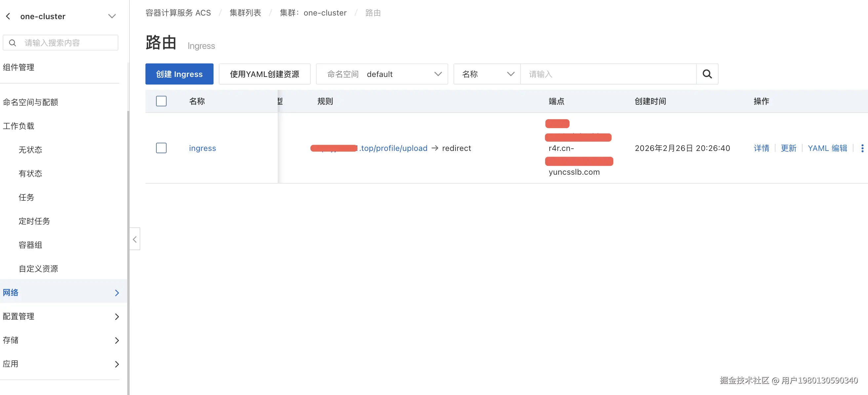The height and width of the screenshot is (395, 868).
Task: Click the 请输入 name search field
Action: [608, 74]
